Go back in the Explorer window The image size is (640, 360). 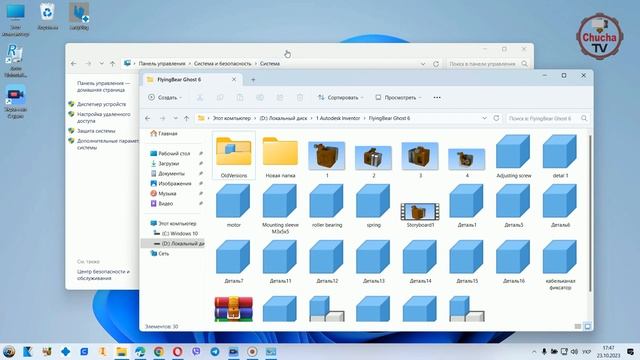[148, 118]
